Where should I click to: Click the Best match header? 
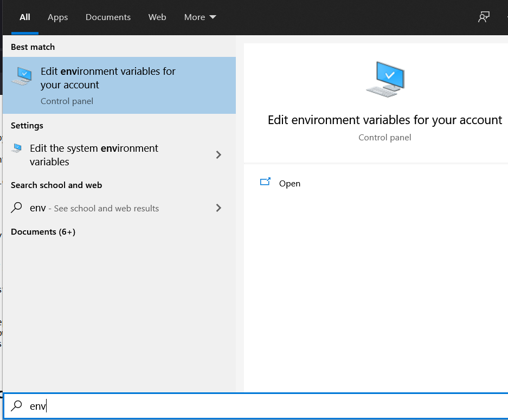(33, 47)
